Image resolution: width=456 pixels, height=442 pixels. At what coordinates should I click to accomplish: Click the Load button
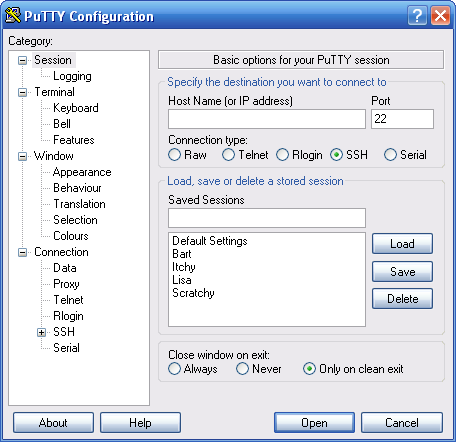[402, 244]
